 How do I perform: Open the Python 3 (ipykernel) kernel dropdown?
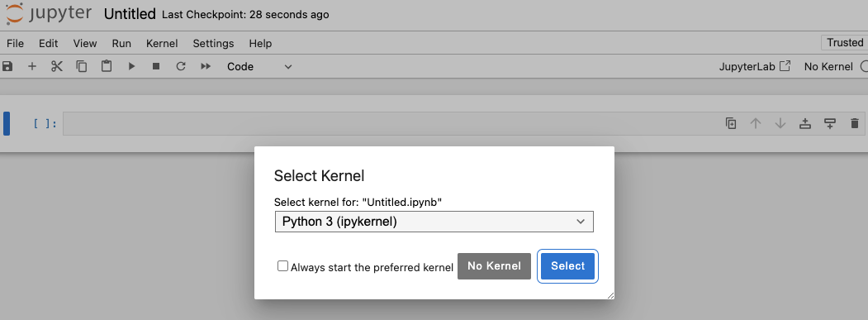434,222
